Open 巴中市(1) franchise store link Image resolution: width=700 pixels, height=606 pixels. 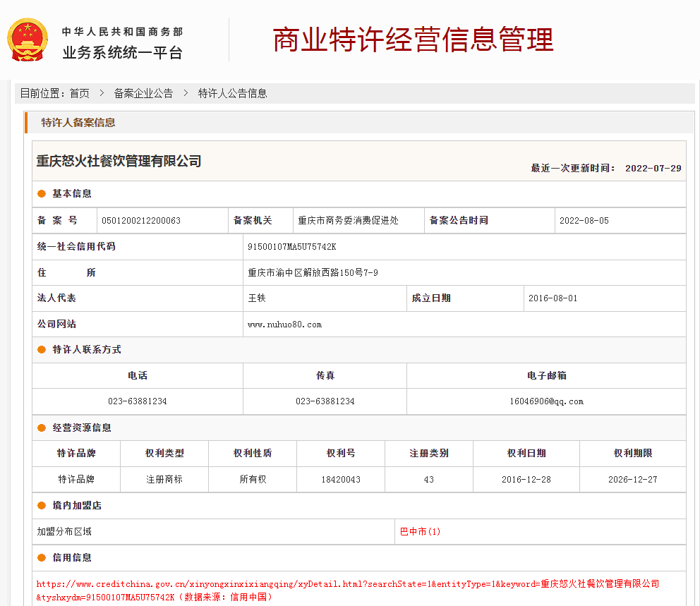[x=420, y=531]
